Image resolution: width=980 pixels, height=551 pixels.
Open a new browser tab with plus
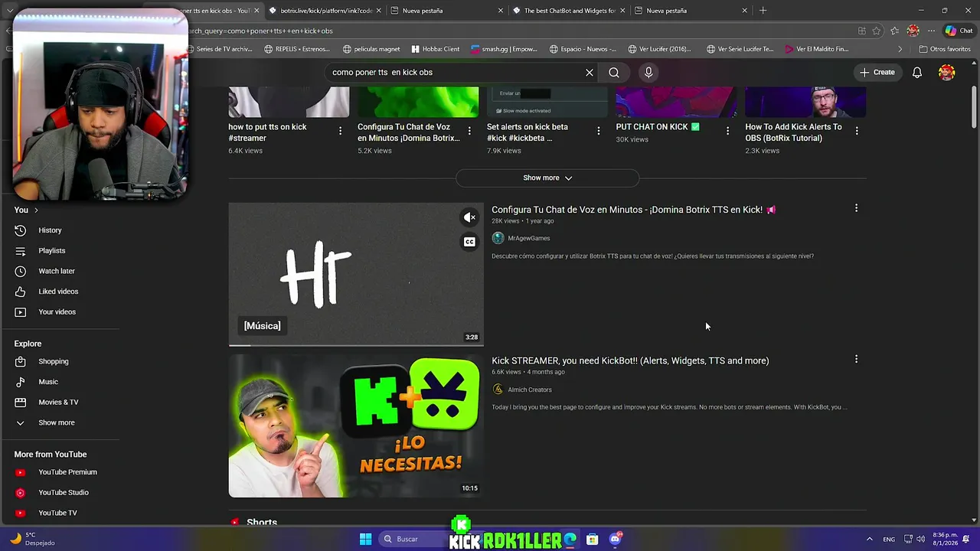tap(763, 11)
